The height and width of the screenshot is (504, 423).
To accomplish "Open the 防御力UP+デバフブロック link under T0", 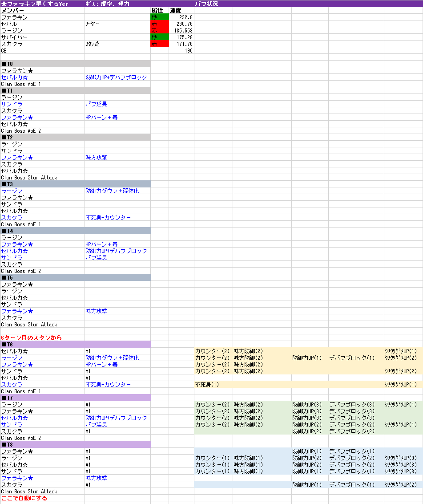I will (116, 77).
